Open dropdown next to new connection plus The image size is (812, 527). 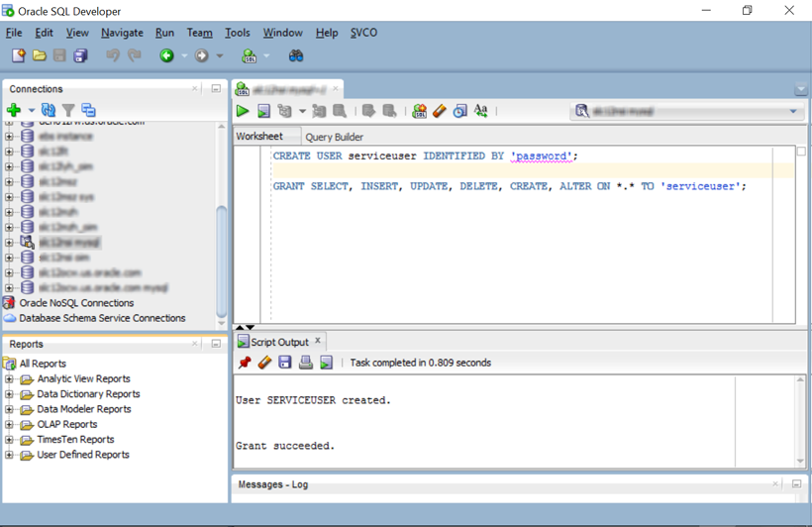click(31, 110)
